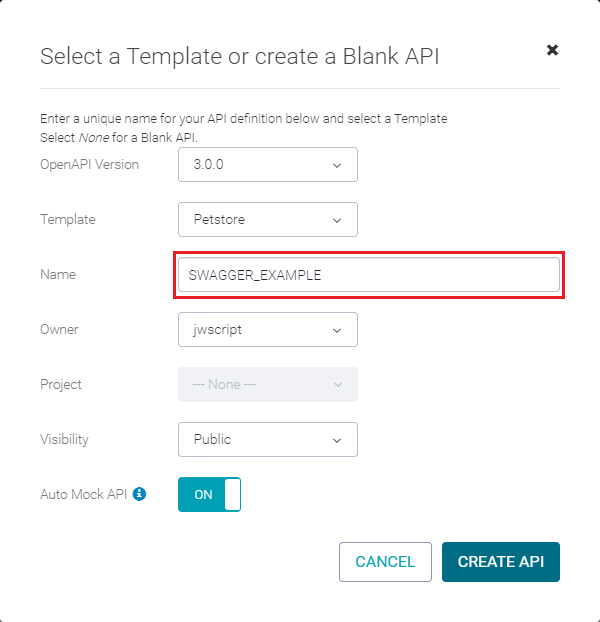Click the Auto Mock API label text
The image size is (600, 622).
(x=84, y=494)
